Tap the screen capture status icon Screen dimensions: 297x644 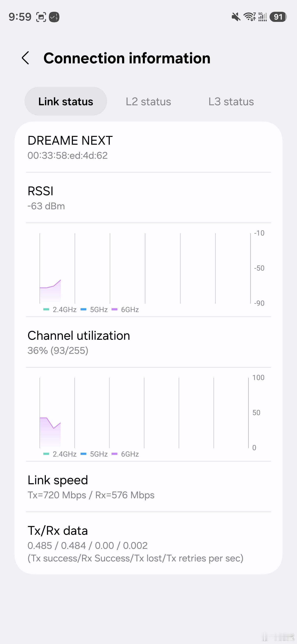[x=41, y=17]
